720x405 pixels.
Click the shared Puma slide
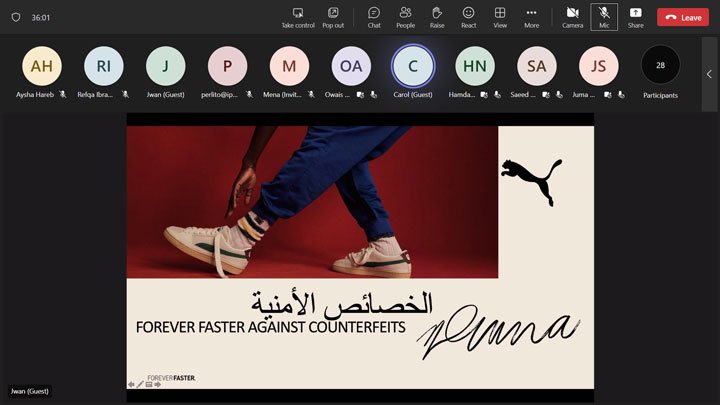360,250
